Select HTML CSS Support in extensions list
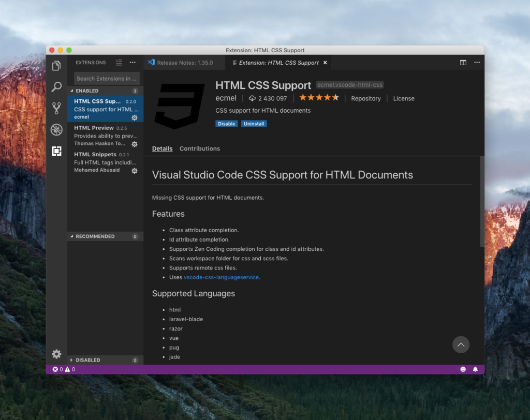Image resolution: width=530 pixels, height=420 pixels. pos(105,109)
